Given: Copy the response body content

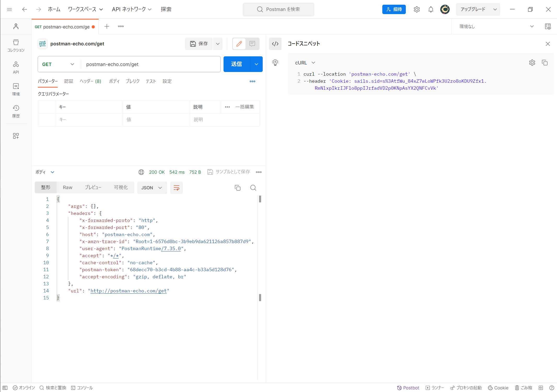Looking at the screenshot, I should click(237, 188).
